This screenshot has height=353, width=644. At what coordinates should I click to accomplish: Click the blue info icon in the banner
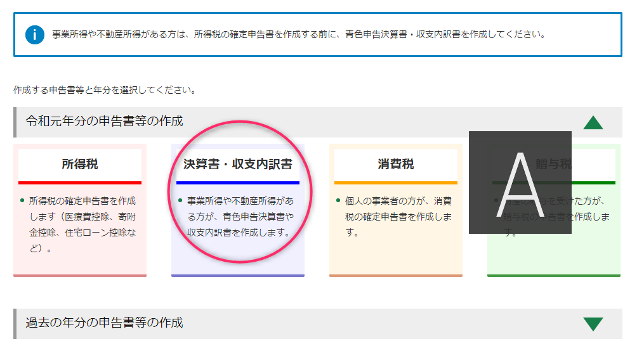34,34
